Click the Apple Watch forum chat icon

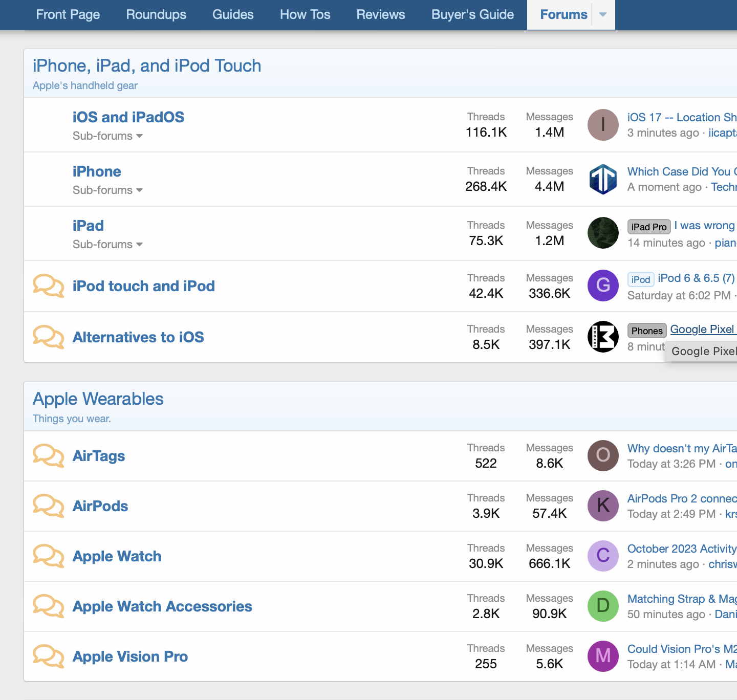point(49,556)
